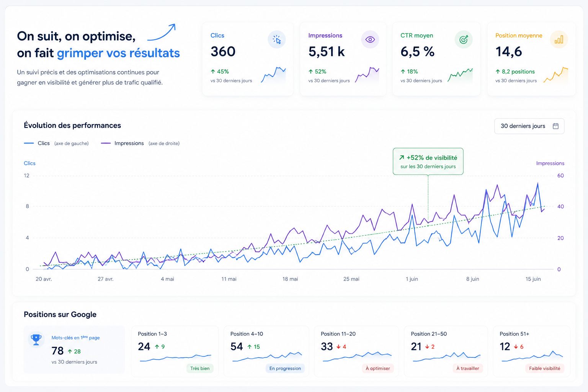Image resolution: width=588 pixels, height=392 pixels.
Task: Click the blue Clics legend line marker
Action: 29,143
